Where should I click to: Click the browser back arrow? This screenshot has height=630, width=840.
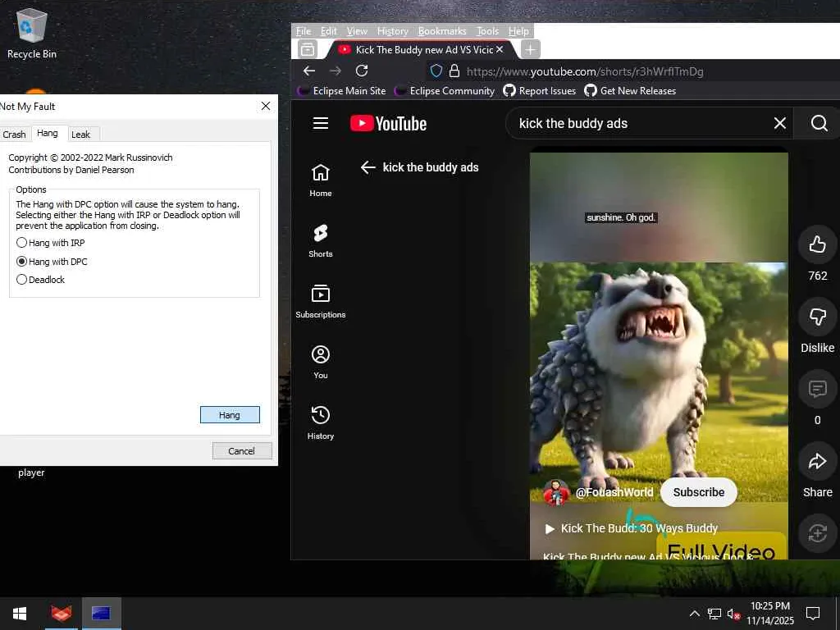pyautogui.click(x=309, y=71)
